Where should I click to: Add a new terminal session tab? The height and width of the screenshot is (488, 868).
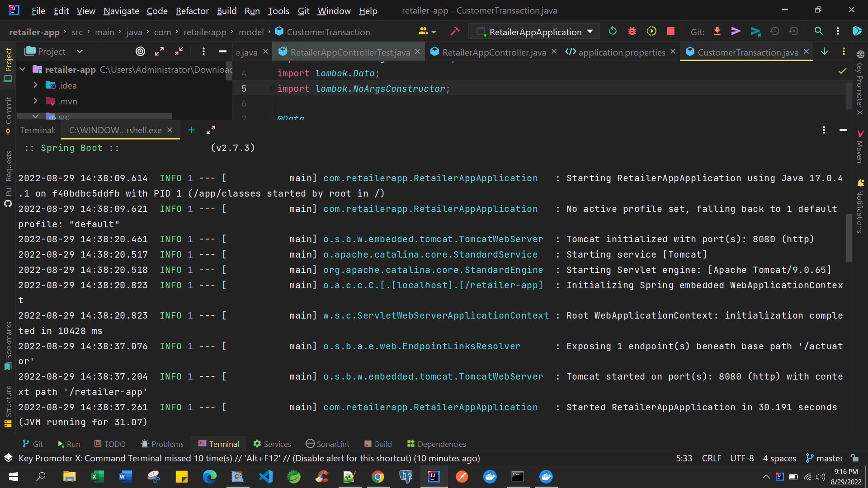(x=191, y=130)
